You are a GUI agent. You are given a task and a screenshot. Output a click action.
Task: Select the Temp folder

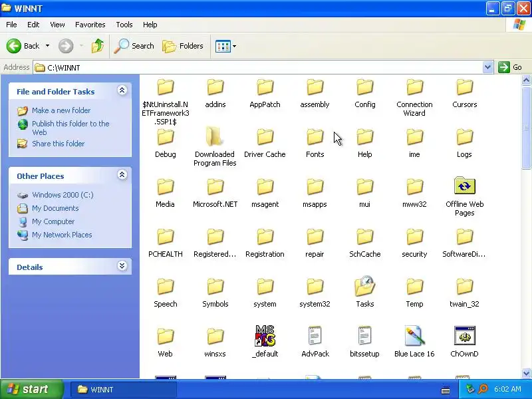tap(414, 293)
